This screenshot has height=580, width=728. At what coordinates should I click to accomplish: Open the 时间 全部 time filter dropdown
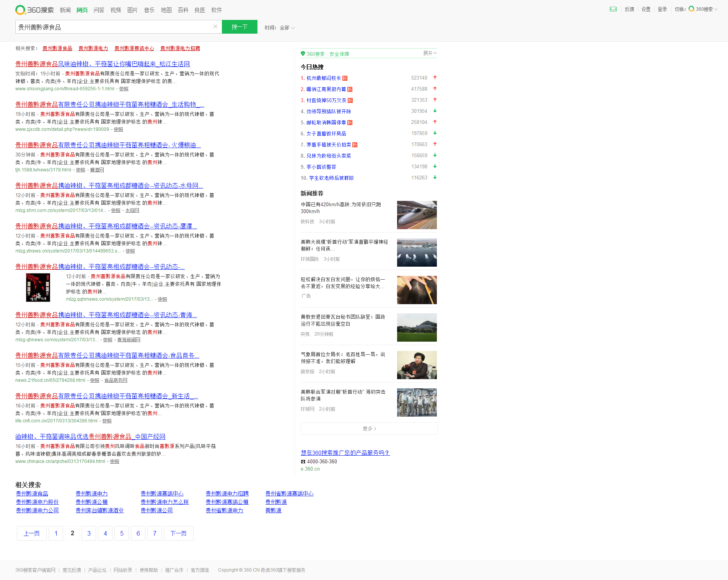[x=280, y=28]
